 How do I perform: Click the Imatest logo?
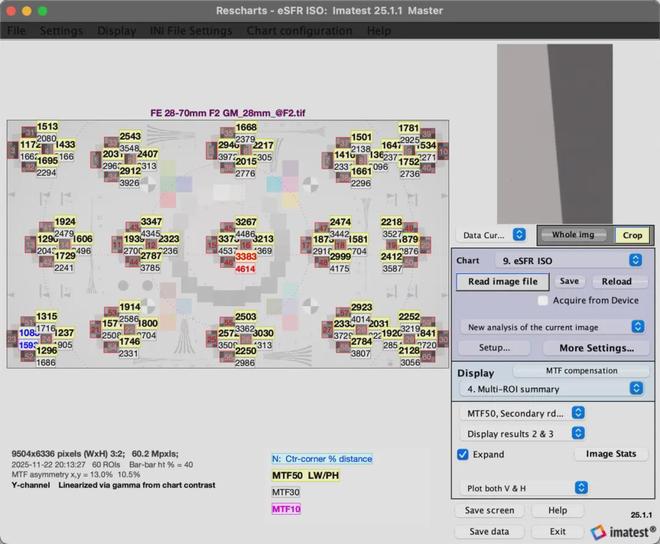tap(623, 533)
